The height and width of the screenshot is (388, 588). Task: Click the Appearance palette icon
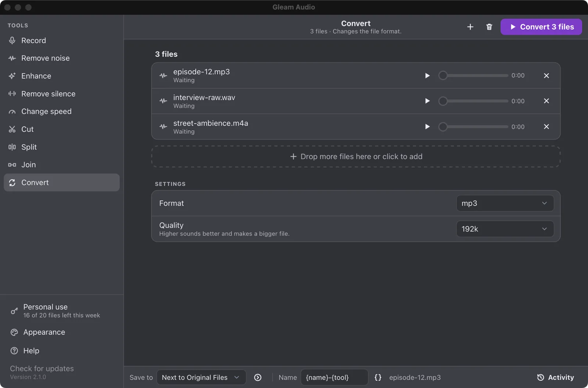click(x=14, y=332)
